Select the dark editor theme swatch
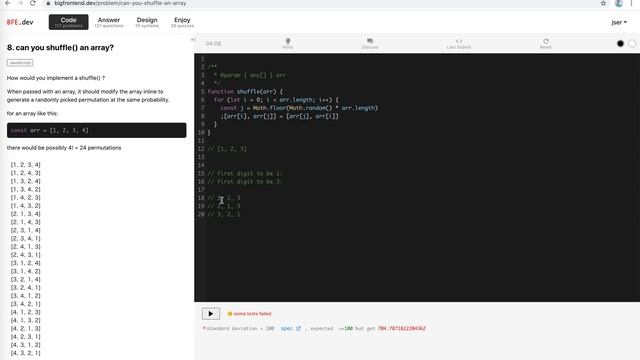The width and height of the screenshot is (640, 360). [620, 43]
